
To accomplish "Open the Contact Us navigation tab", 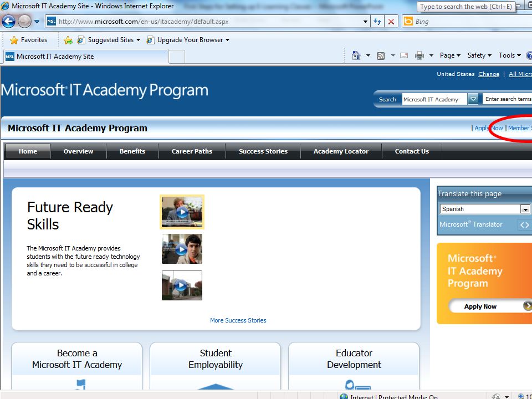I will coord(412,151).
